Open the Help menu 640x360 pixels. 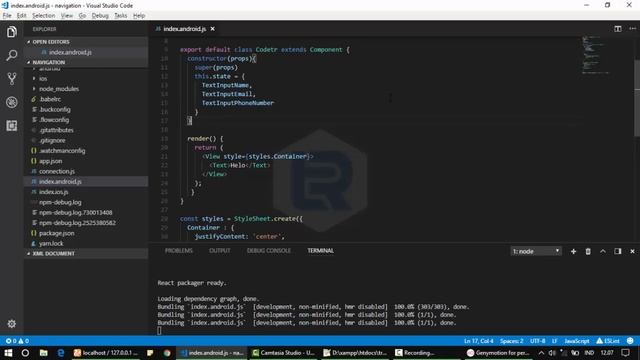tap(139, 16)
